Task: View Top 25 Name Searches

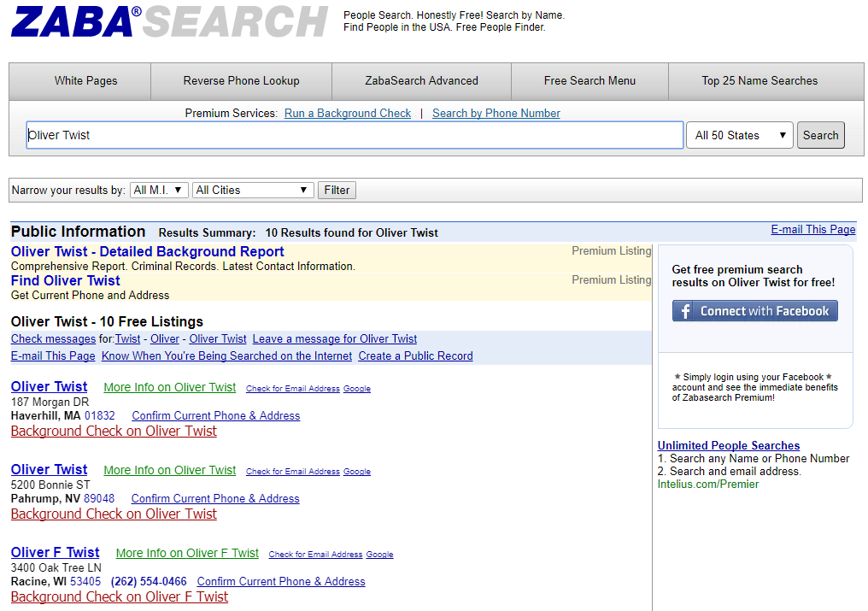Action: tap(759, 80)
